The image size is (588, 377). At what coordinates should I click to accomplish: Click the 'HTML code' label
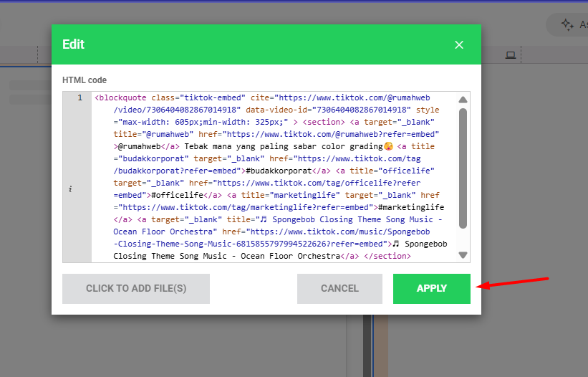[x=85, y=80]
